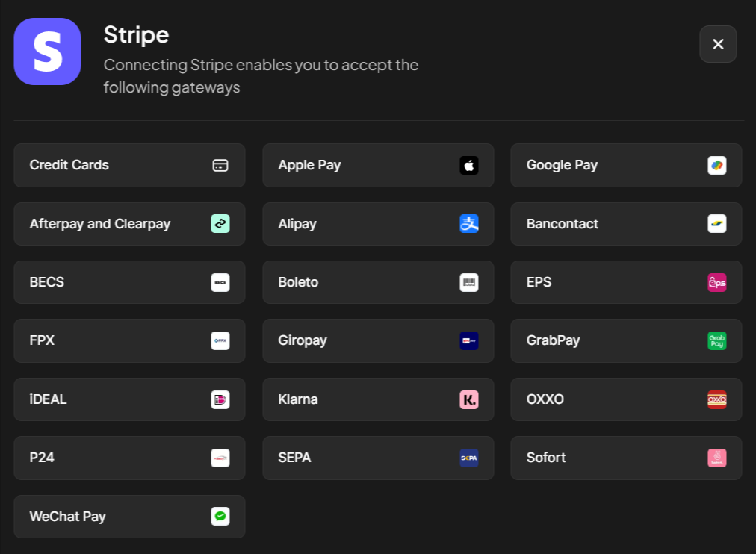Select the GrabPay icon
The image size is (756, 554).
click(x=716, y=340)
